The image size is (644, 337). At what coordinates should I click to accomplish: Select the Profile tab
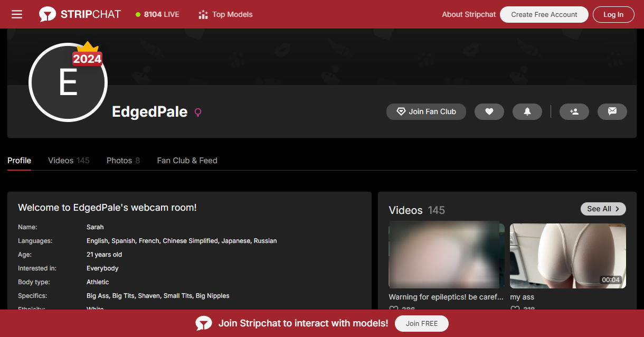click(20, 161)
